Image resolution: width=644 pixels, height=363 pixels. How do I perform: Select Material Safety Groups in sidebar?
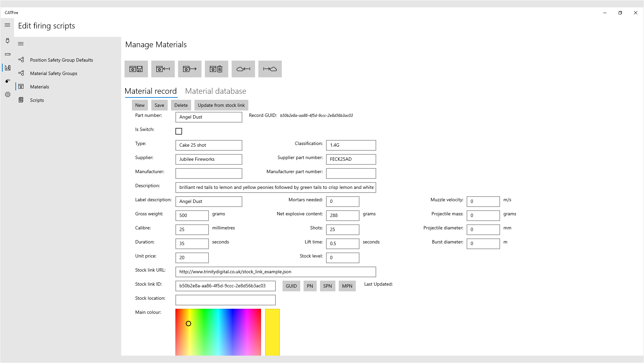(54, 73)
